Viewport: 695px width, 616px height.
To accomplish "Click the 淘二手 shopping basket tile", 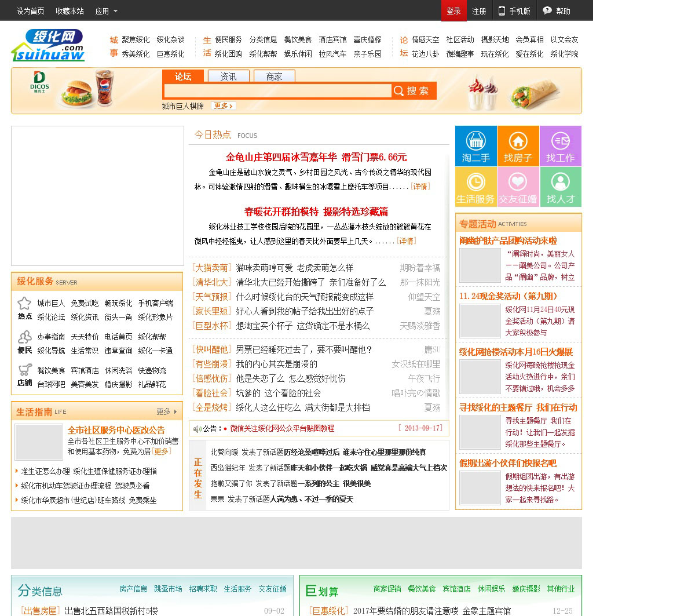I will pyautogui.click(x=475, y=146).
